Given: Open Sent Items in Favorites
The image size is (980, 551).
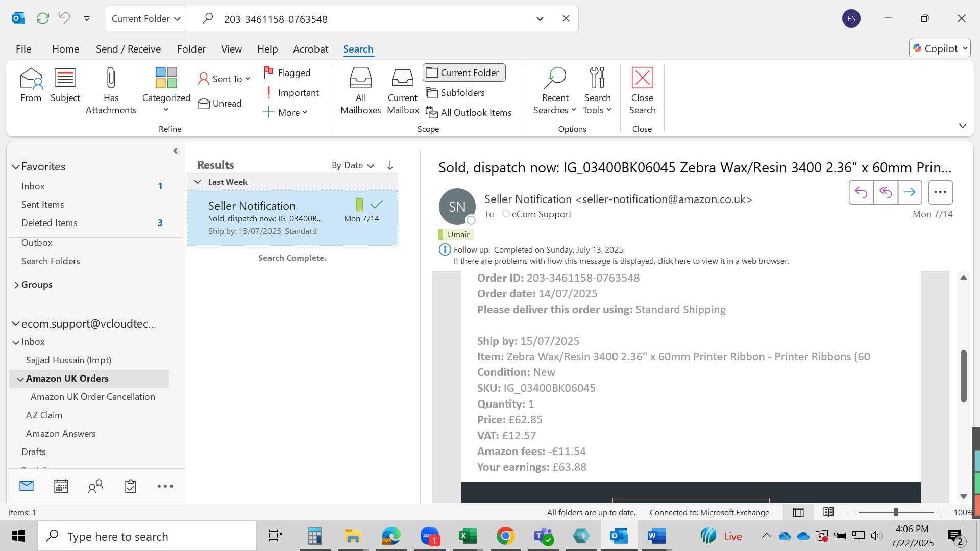Looking at the screenshot, I should point(43,205).
